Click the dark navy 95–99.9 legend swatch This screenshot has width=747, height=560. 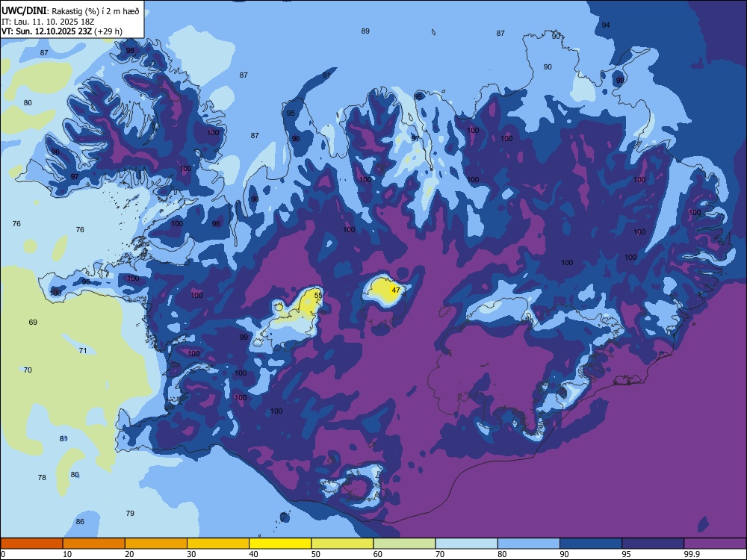[653, 544]
